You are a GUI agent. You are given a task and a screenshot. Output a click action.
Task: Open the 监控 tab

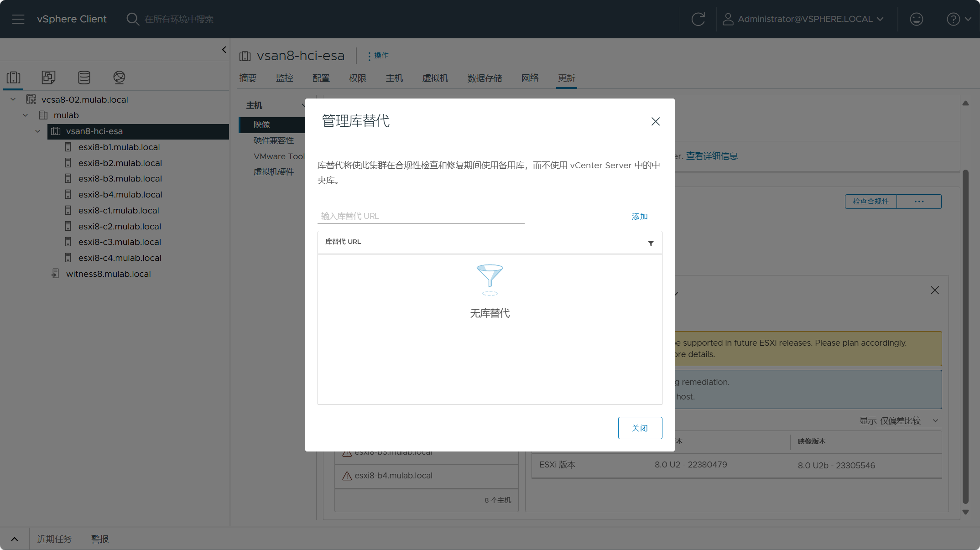click(284, 78)
